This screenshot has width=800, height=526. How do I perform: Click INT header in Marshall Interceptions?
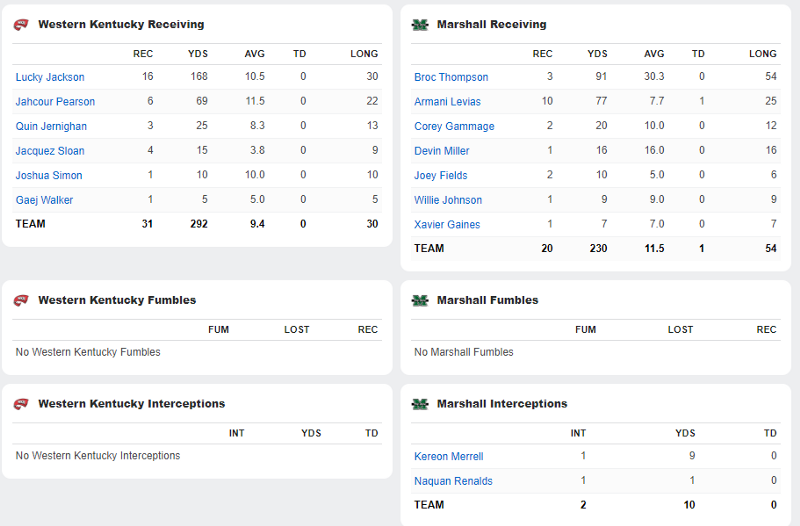[x=578, y=433]
